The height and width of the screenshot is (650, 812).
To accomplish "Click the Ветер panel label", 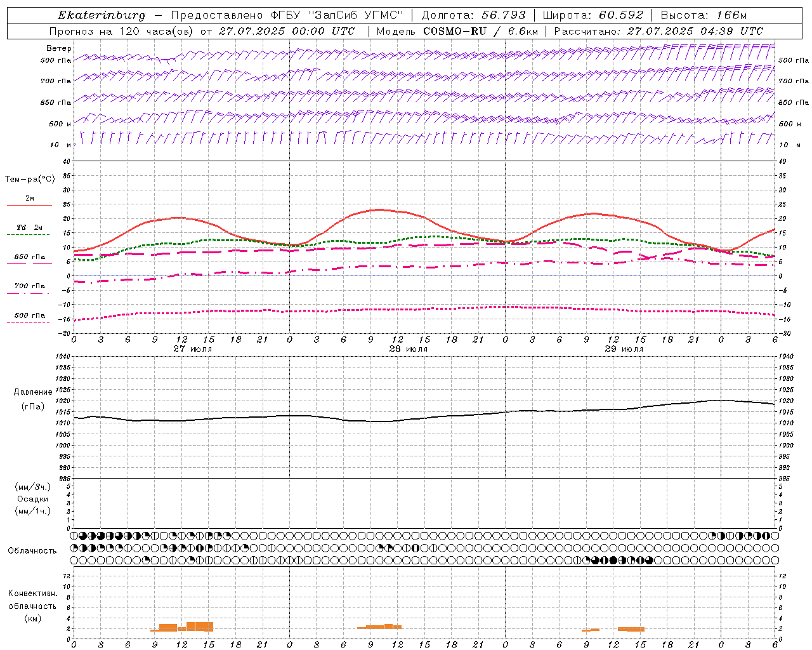I will point(59,48).
